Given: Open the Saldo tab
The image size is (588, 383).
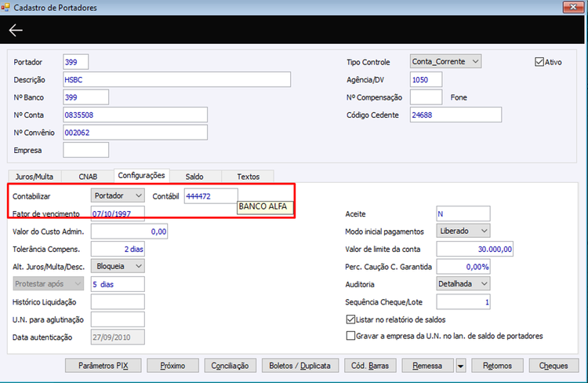Looking at the screenshot, I should (194, 177).
